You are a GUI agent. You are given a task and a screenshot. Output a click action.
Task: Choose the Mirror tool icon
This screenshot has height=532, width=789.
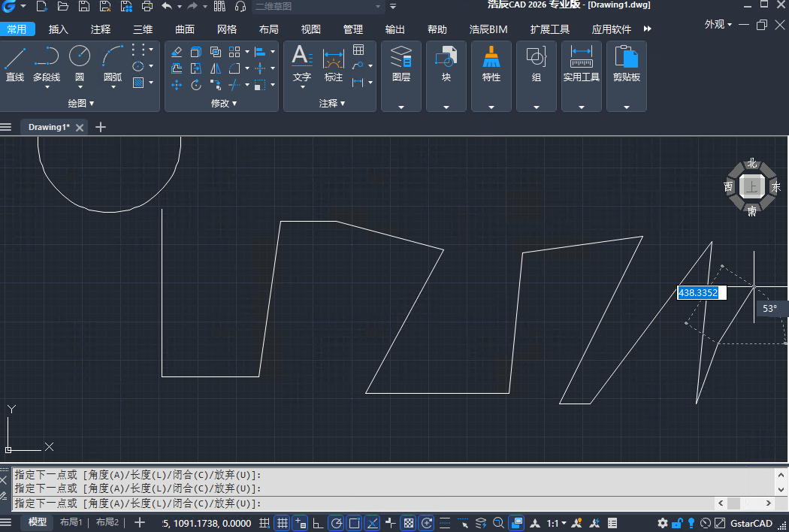pos(216,68)
